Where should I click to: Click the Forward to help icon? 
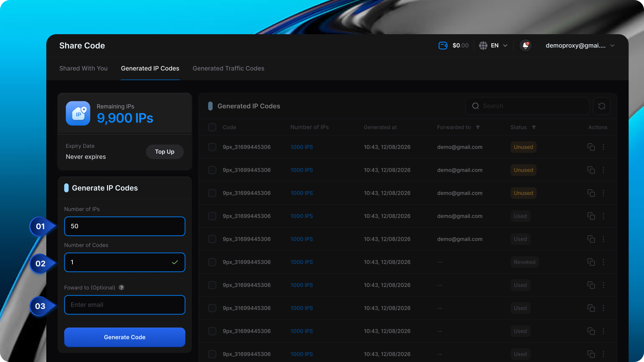121,288
